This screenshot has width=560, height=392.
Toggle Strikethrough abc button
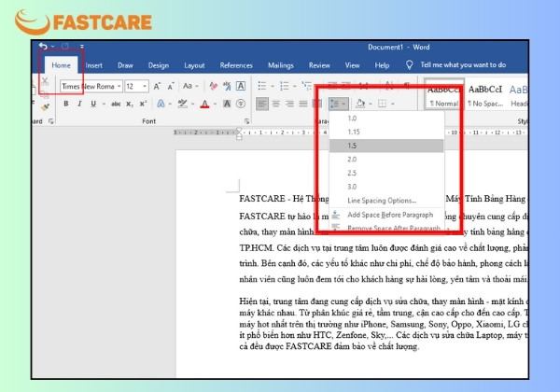(x=116, y=104)
